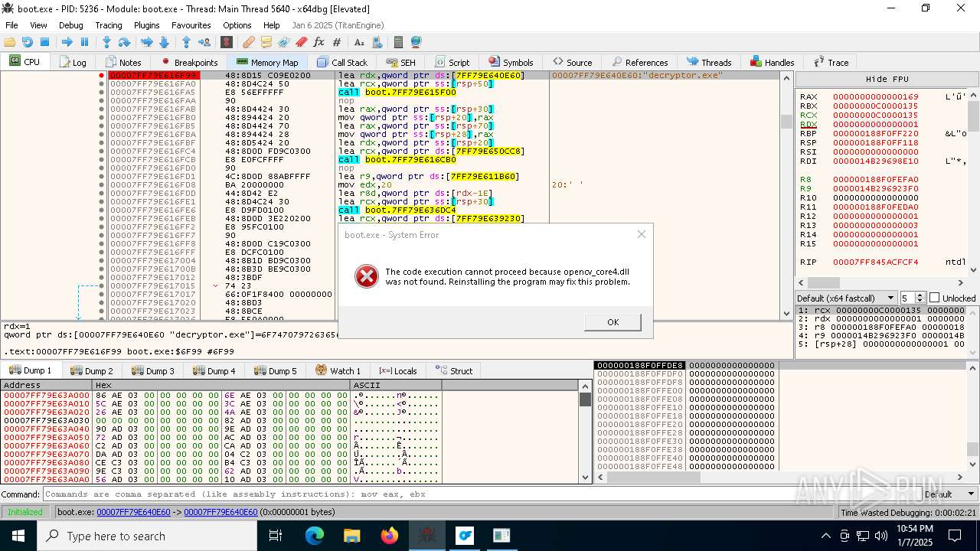Image resolution: width=980 pixels, height=551 pixels.
Task: Click the Step Over icon
Action: point(124,42)
